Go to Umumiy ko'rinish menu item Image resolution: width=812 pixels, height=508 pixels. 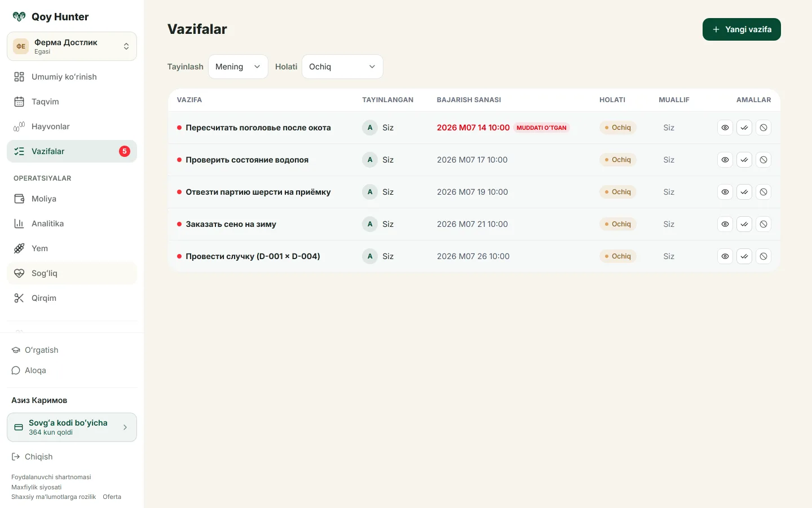[72, 77]
